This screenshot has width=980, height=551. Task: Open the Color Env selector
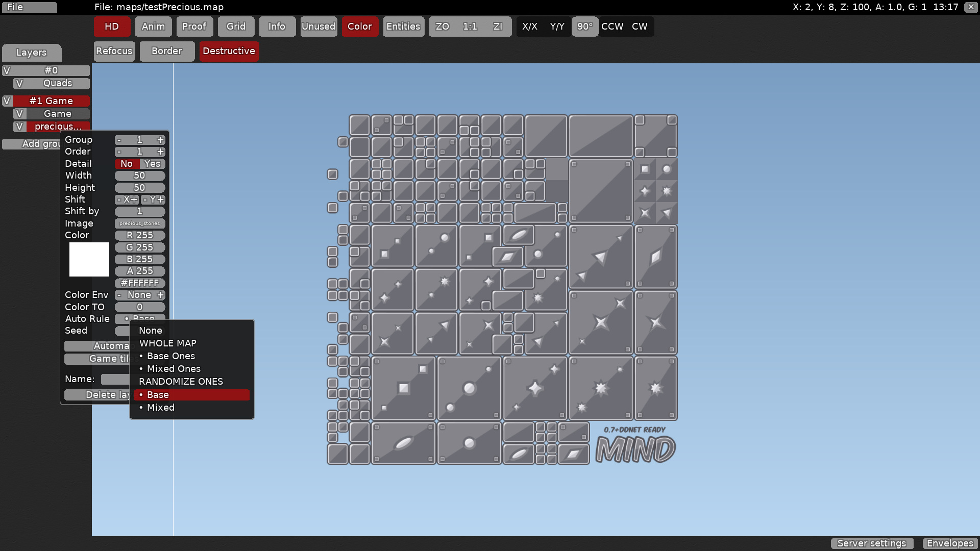point(139,295)
